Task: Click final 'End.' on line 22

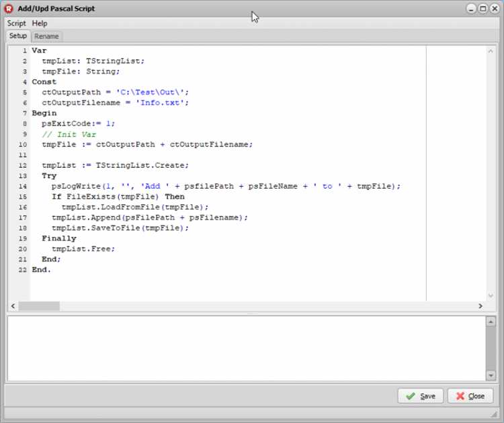Action: pyautogui.click(x=41, y=270)
